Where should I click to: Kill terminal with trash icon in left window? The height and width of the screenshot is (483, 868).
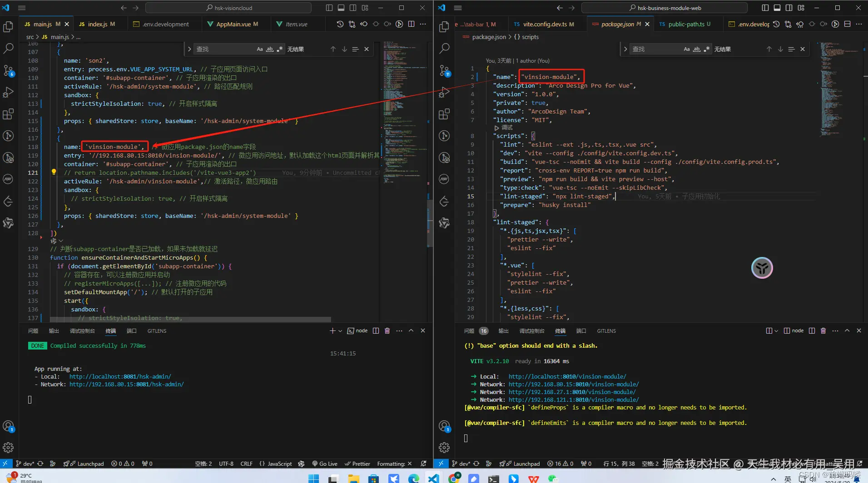point(387,331)
